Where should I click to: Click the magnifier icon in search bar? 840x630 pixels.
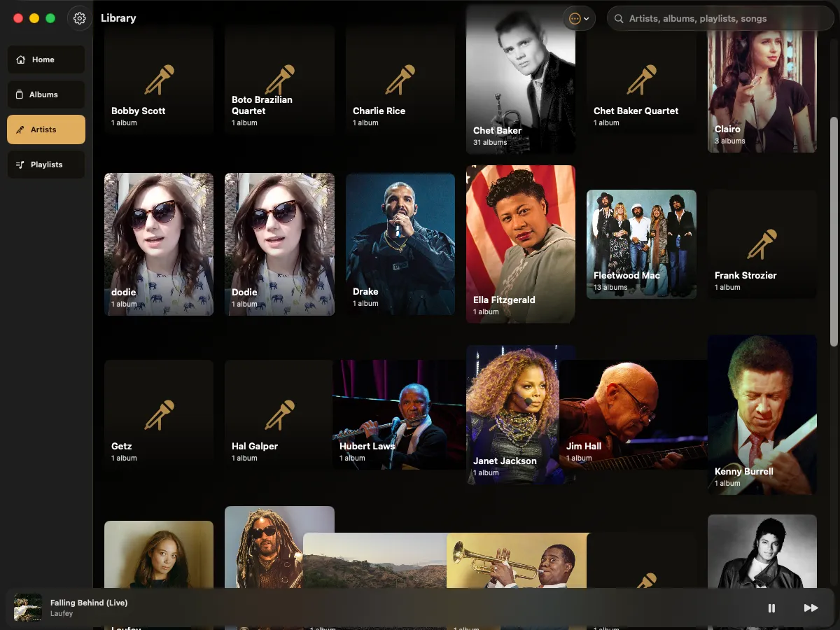coord(619,19)
